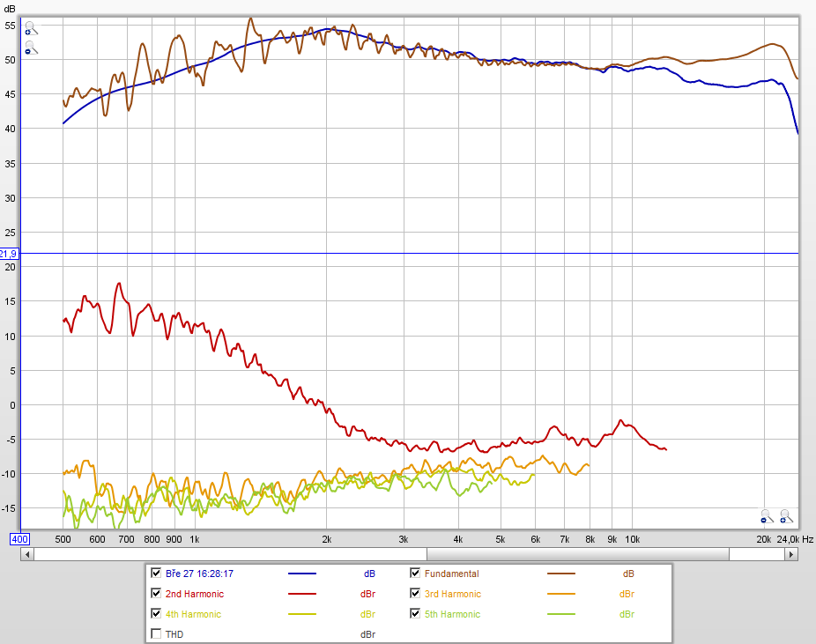Click the vertical zoom-out magnifier icon

(31, 48)
